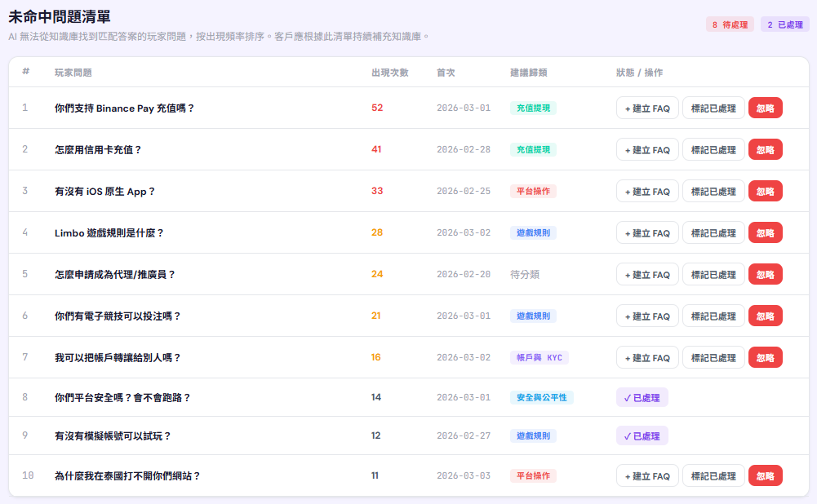The height and width of the screenshot is (504, 817).
Task: Mark the 信用卡充值 question as 已處理
Action: point(713,149)
